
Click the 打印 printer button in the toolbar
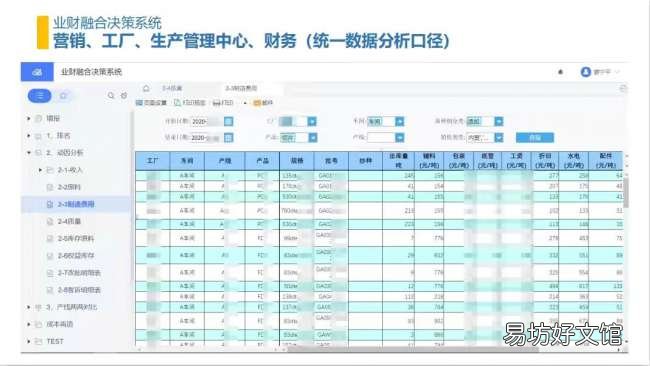point(223,103)
